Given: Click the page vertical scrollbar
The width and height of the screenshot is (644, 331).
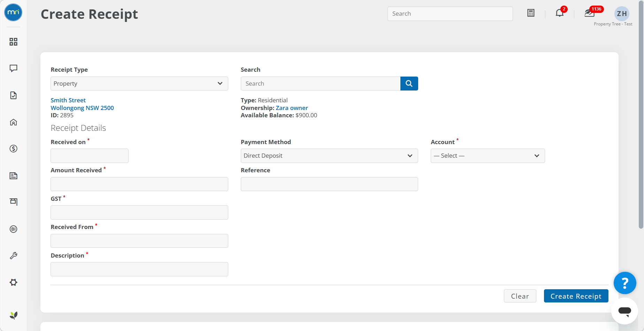Looking at the screenshot, I should 641,115.
